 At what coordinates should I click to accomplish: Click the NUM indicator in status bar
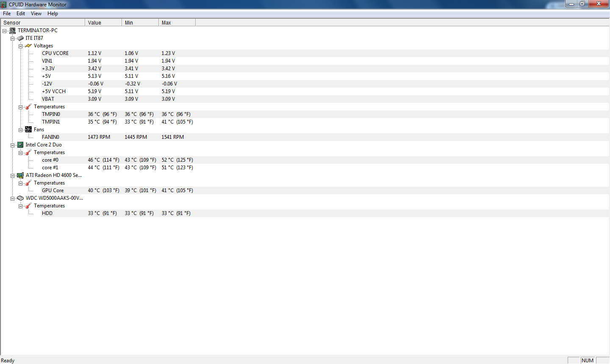588,361
